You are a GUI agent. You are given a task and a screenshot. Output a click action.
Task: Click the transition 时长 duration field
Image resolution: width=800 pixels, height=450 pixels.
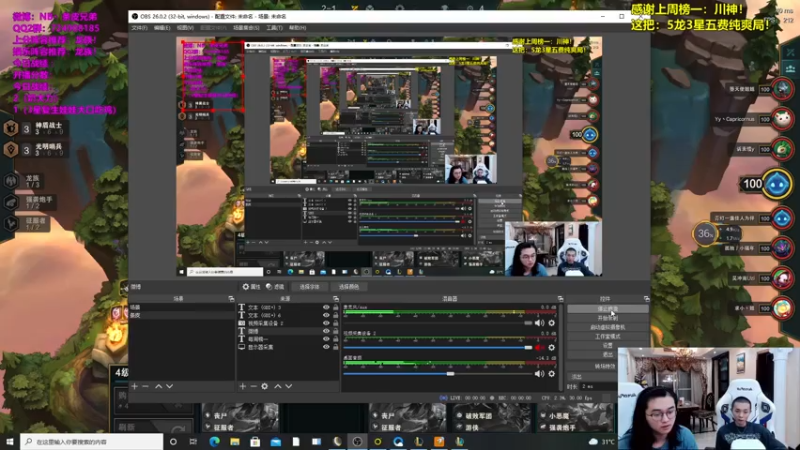click(598, 386)
